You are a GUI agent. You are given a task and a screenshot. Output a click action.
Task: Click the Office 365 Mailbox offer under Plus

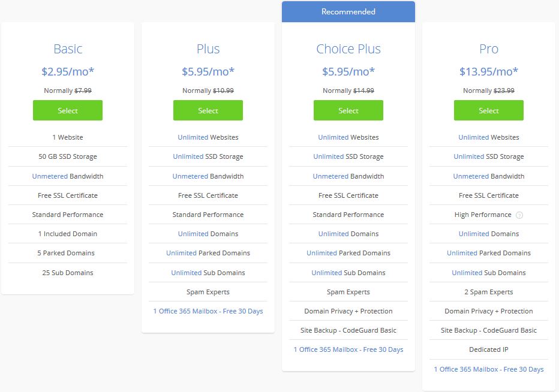point(208,311)
